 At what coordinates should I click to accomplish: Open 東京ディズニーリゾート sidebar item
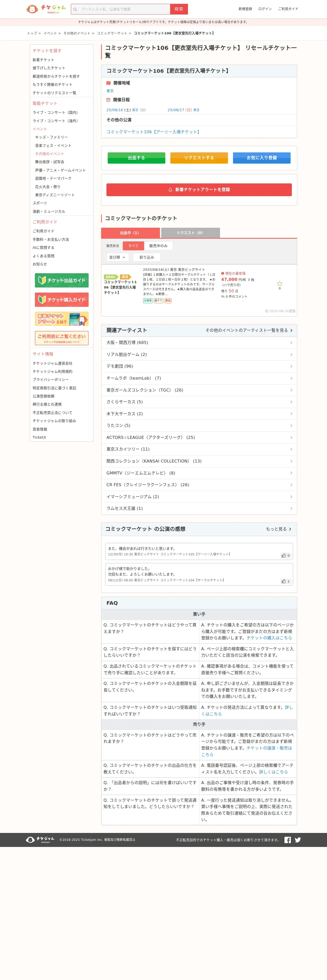point(55,195)
